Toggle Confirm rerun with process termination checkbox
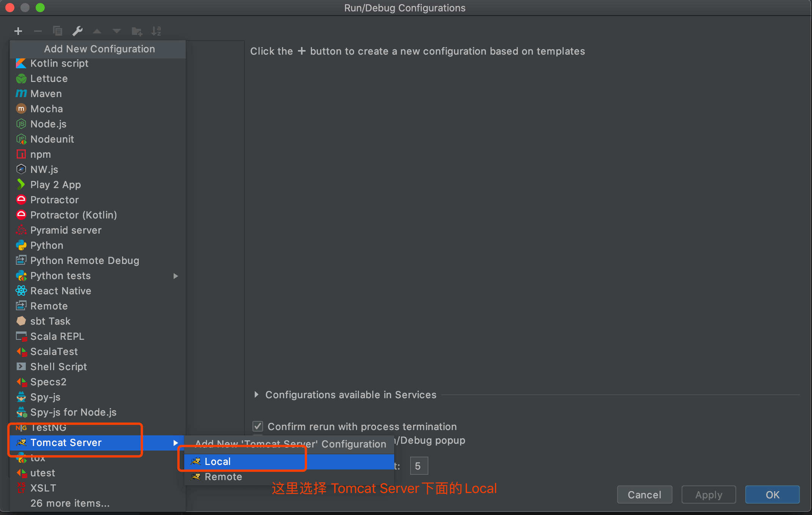The height and width of the screenshot is (515, 812). coord(258,426)
